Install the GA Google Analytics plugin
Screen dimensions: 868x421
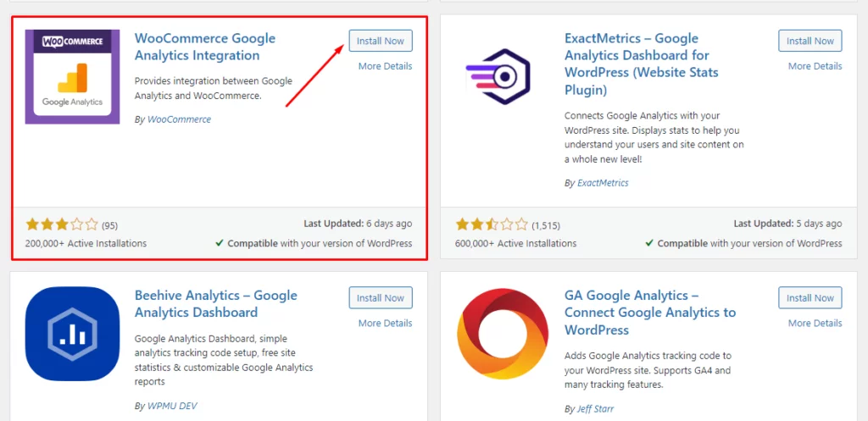tap(810, 298)
